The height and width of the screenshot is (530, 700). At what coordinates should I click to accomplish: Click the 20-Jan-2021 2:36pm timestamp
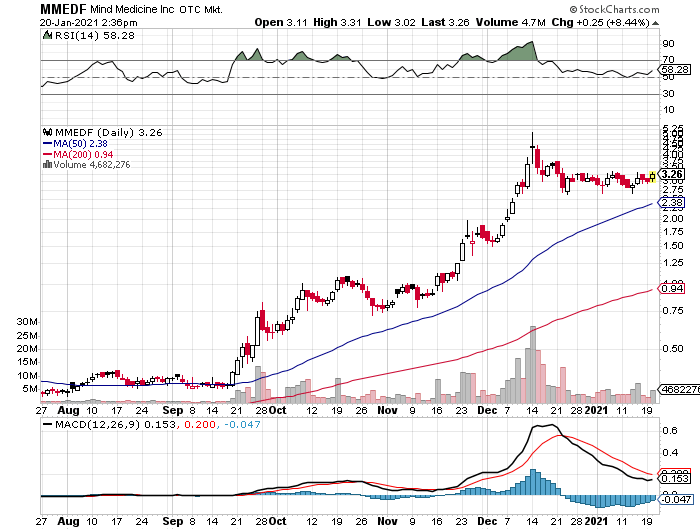[x=88, y=22]
